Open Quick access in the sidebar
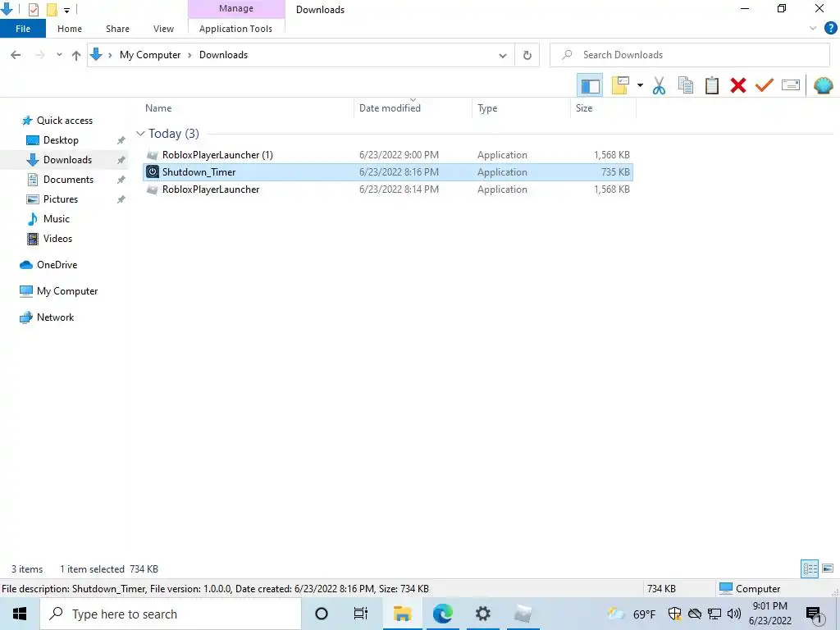The image size is (840, 630). pyautogui.click(x=64, y=121)
